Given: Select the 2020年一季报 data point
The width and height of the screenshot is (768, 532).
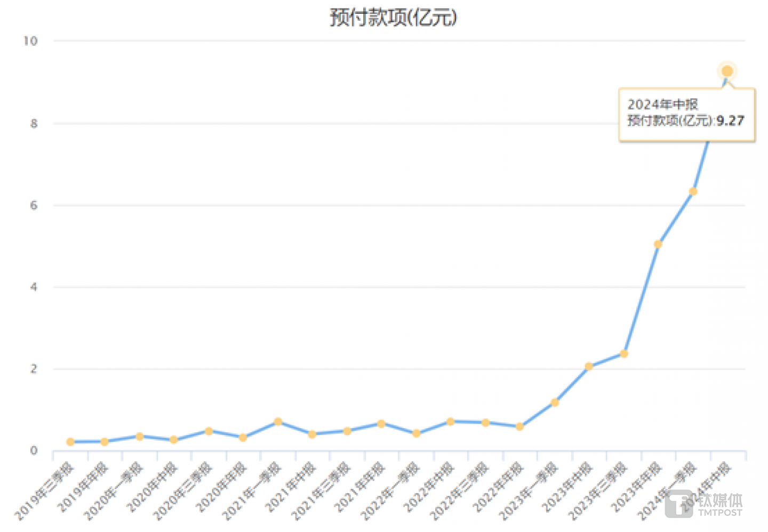Looking at the screenshot, I should click(x=140, y=436).
